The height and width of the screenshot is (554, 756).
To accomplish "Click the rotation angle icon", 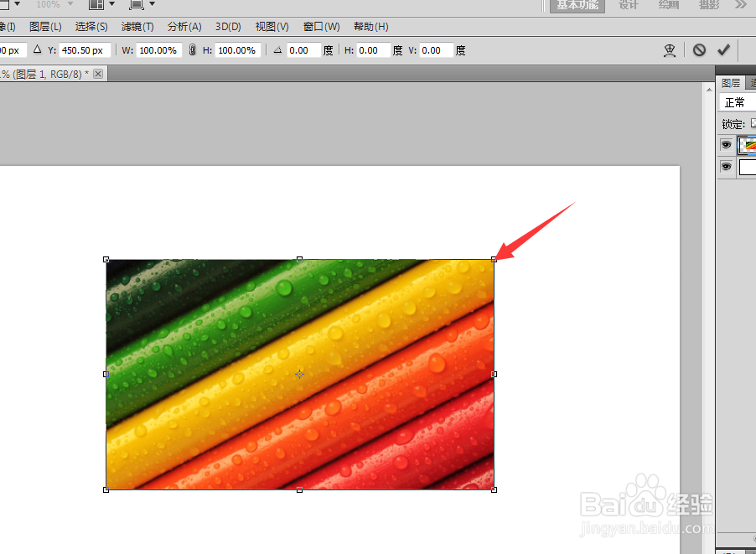I will pos(277,49).
